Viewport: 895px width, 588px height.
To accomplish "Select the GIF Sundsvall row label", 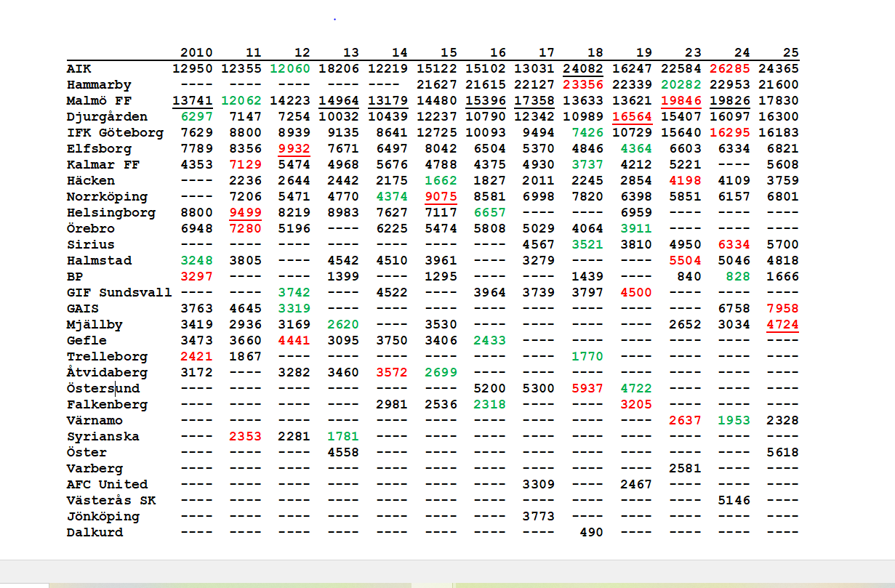I will tap(119, 293).
